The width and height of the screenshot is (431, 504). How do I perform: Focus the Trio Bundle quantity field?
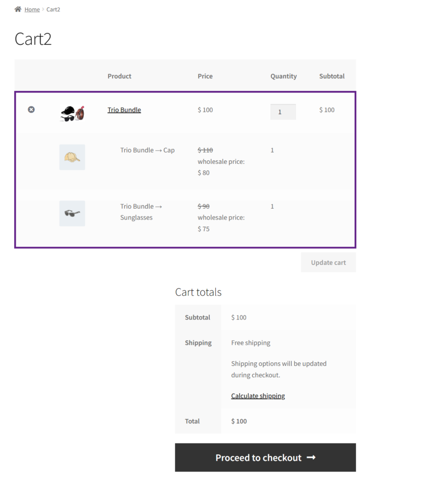click(x=283, y=112)
